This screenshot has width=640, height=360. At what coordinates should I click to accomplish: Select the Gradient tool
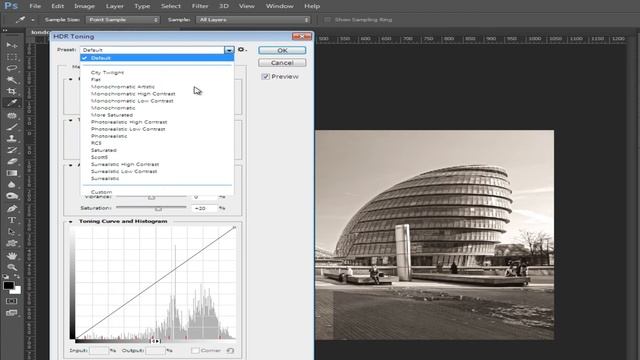coord(12,173)
